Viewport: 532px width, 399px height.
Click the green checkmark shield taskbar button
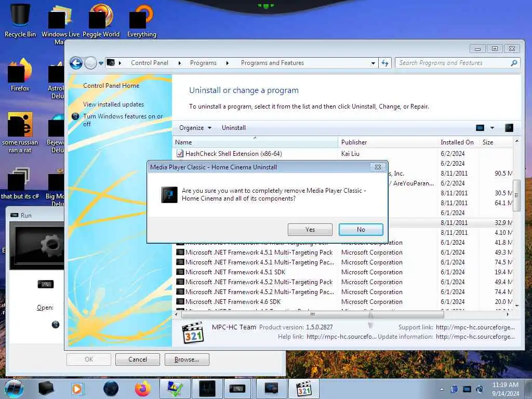point(175,389)
